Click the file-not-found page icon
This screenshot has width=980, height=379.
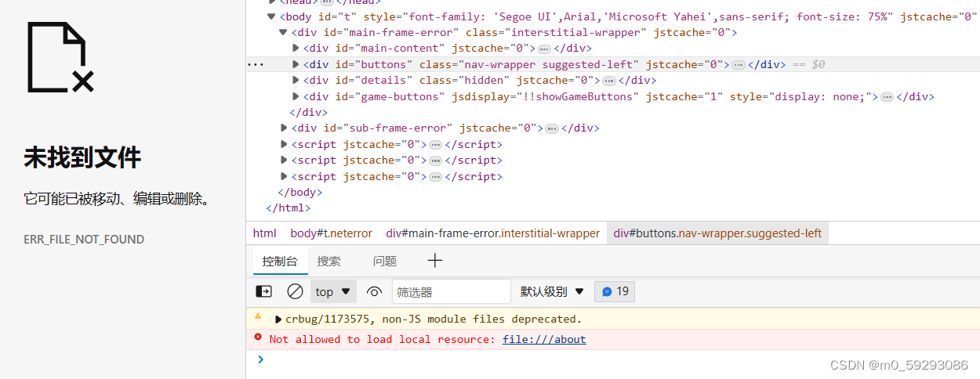[60, 56]
